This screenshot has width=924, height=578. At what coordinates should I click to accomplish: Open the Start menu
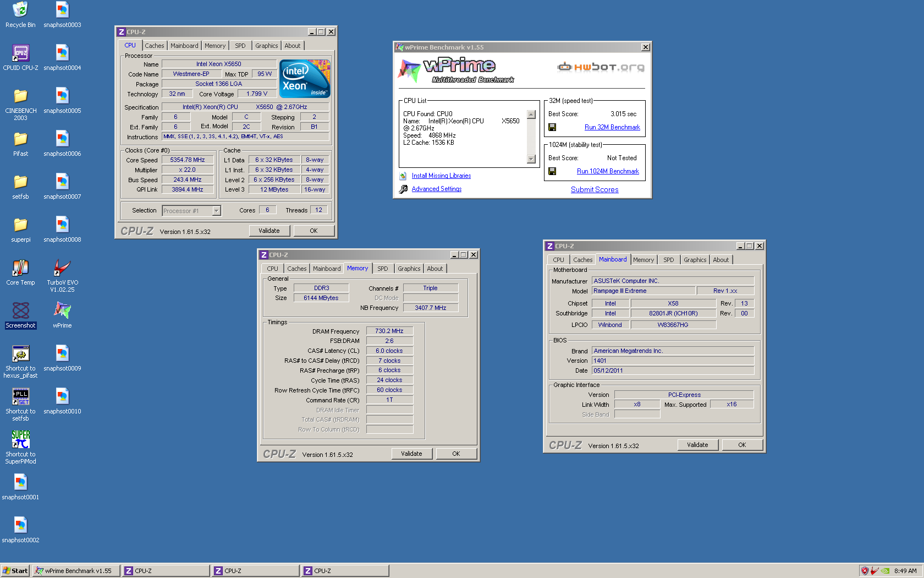pos(15,571)
